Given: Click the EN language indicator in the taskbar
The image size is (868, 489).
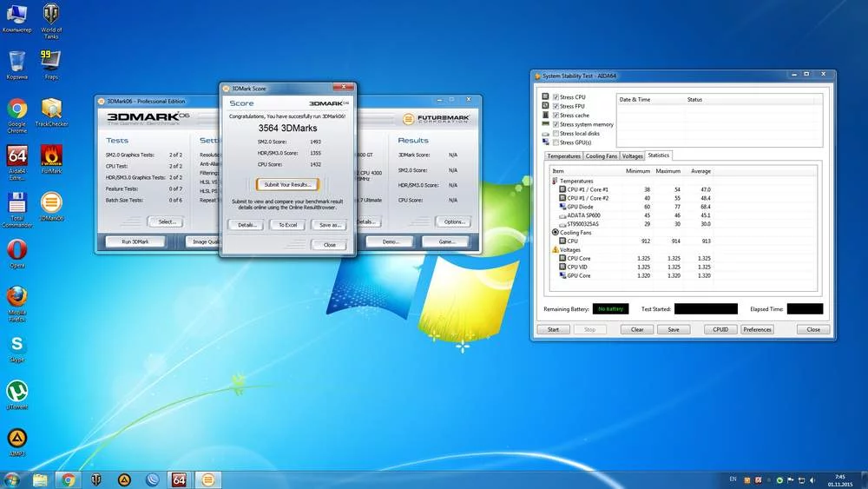Looking at the screenshot, I should (x=733, y=479).
